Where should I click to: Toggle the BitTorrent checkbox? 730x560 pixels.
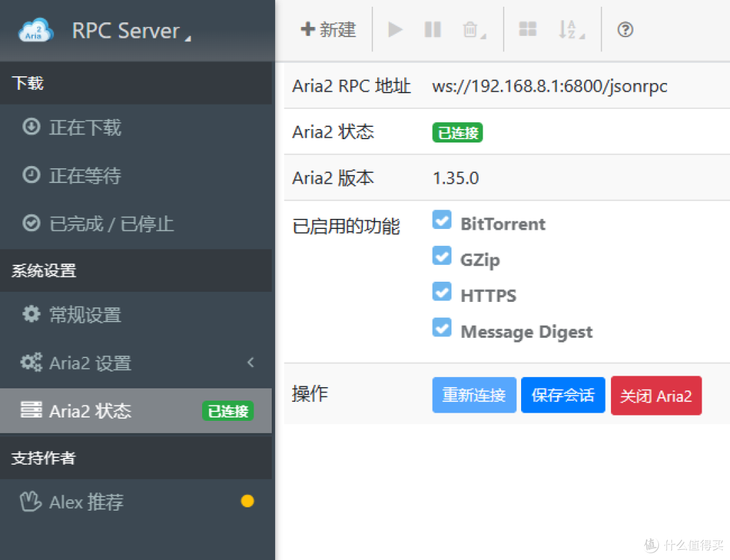click(442, 220)
